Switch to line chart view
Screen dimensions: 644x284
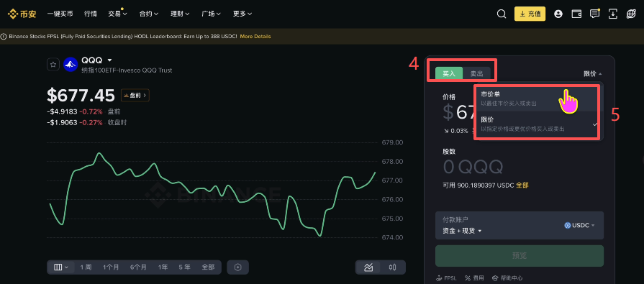click(x=368, y=267)
